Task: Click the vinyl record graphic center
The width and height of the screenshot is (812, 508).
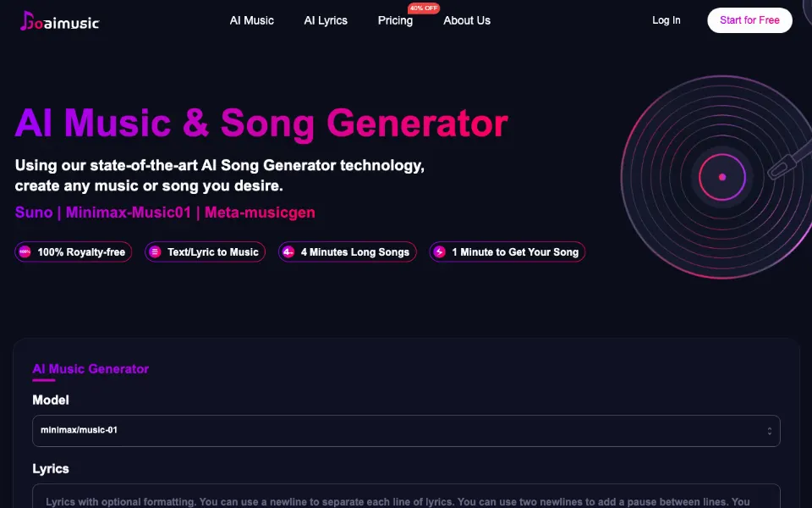Action: click(x=721, y=177)
